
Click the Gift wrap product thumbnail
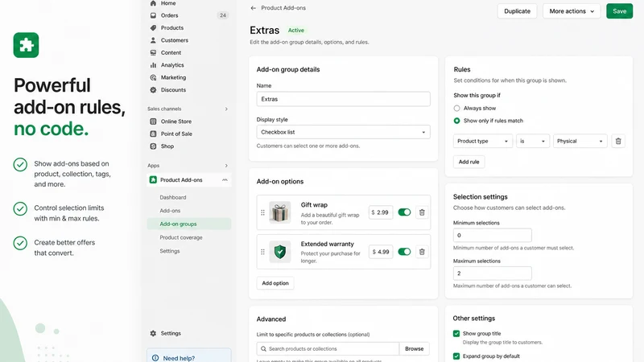(x=280, y=212)
